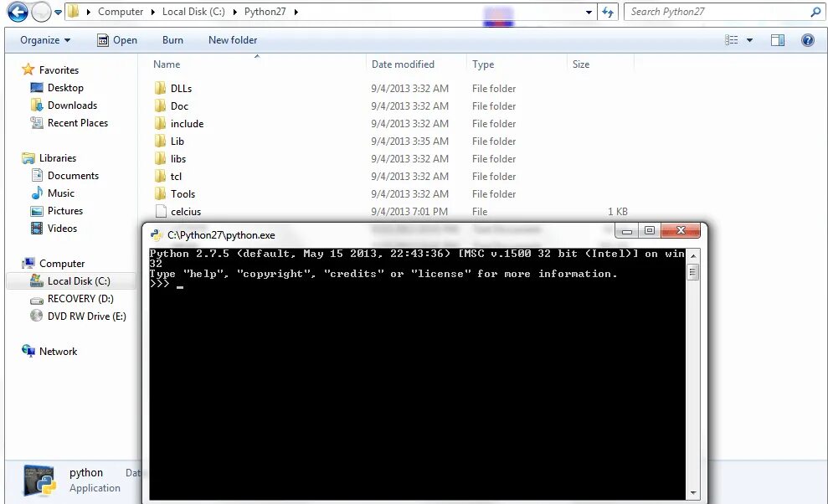Viewport: 828px width, 504px height.
Task: Sort by the Date modified column header
Action: (x=403, y=64)
